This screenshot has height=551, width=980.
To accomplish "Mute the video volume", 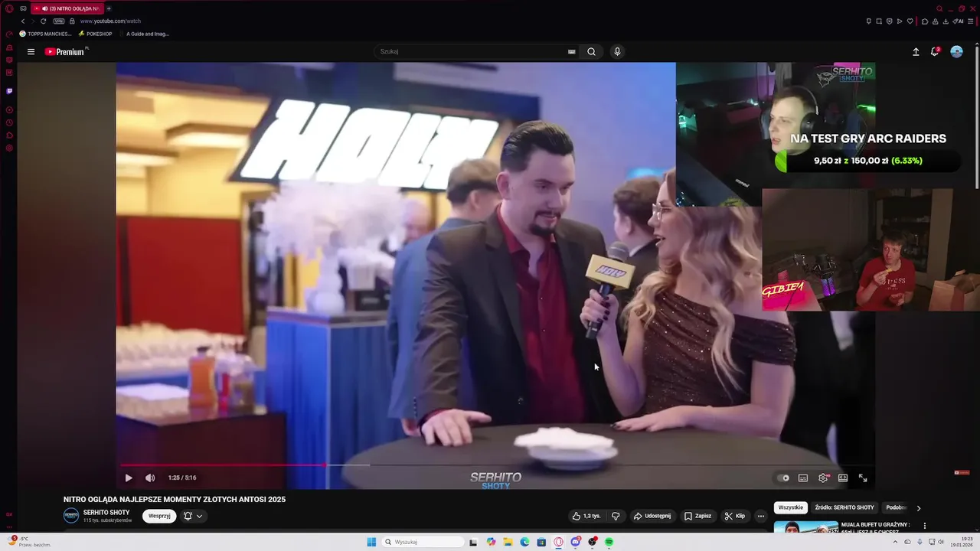I will 150,478.
